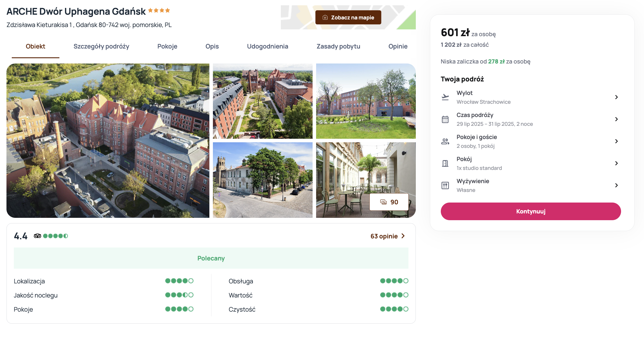Open the Pokoje tab
This screenshot has height=341, width=644.
pos(167,46)
